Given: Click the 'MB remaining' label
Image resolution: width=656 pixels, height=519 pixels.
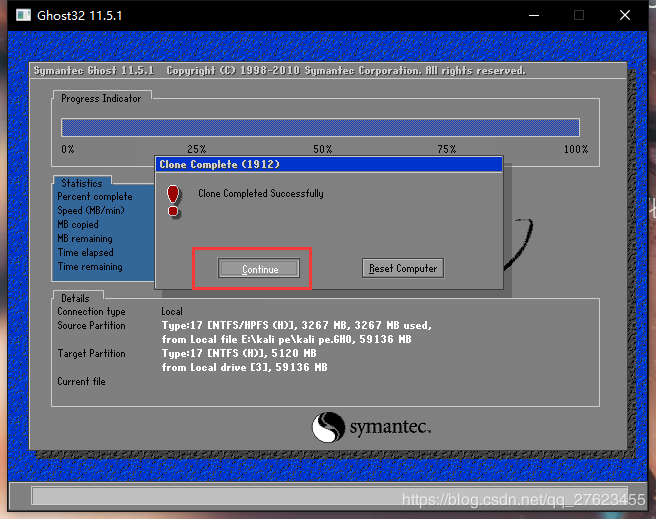Looking at the screenshot, I should click(85, 239).
